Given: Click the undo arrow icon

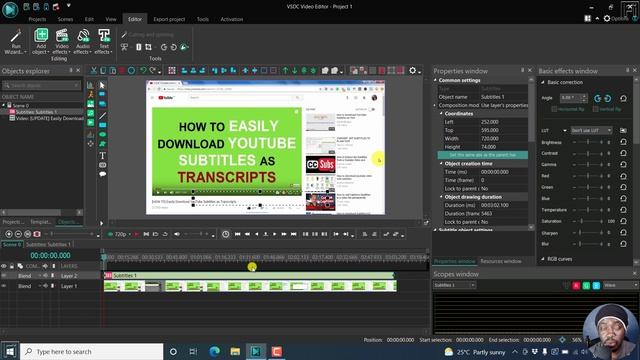Looking at the screenshot, I should 143,71.
